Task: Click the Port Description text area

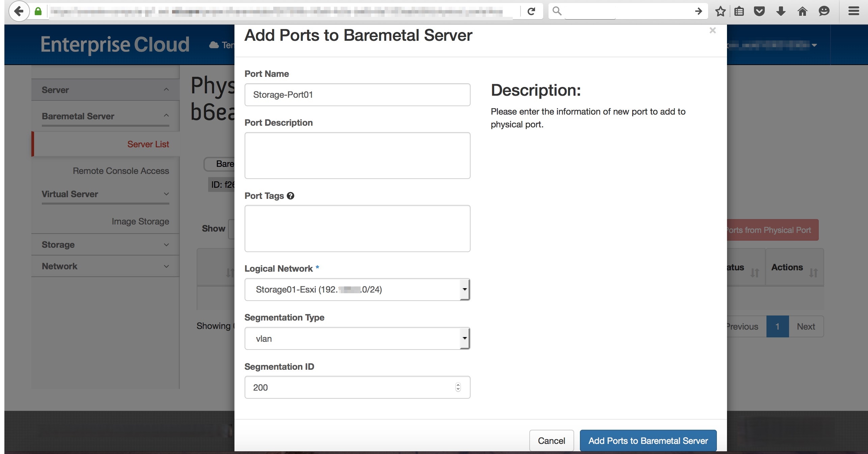Action: 357,155
